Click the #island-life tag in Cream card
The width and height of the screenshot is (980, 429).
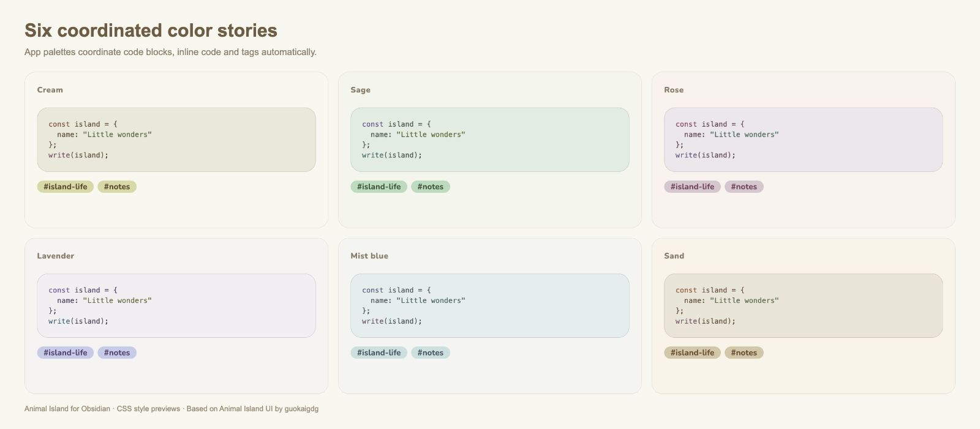tap(66, 187)
